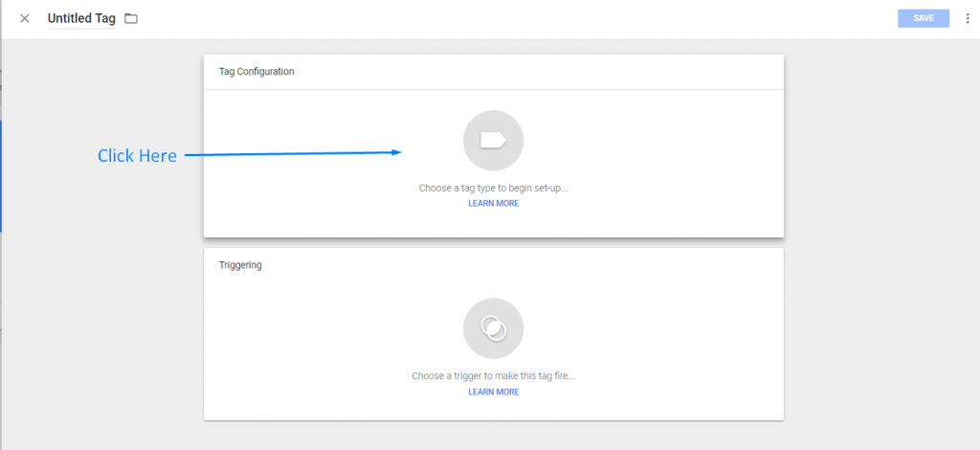Click the Triggering heading
Image resolution: width=980 pixels, height=450 pixels.
pyautogui.click(x=240, y=265)
